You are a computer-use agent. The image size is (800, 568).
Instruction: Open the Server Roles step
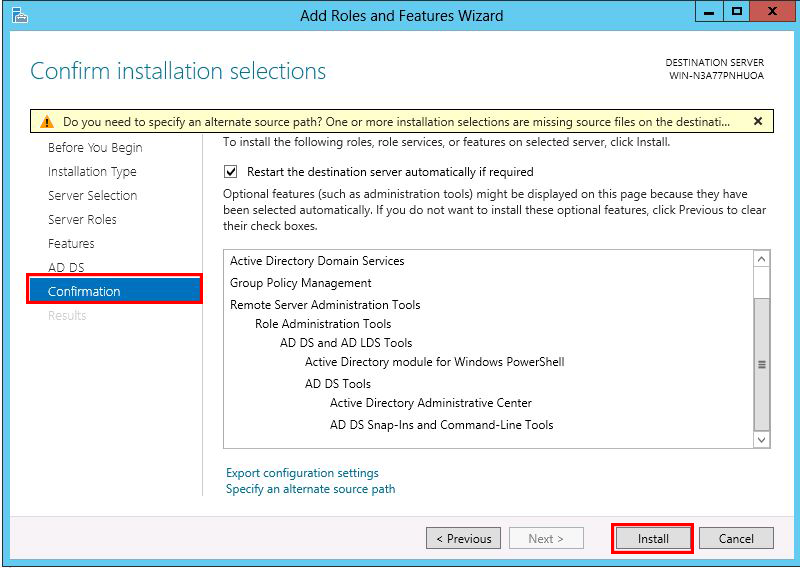point(82,219)
